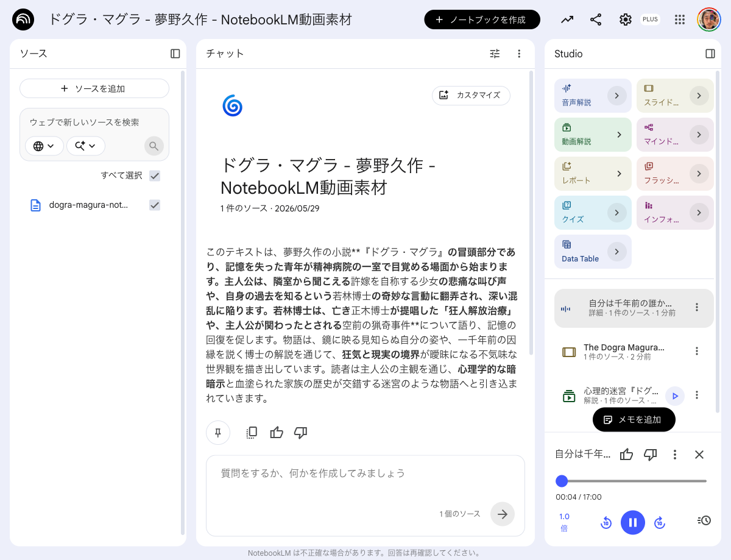Open options for 心理的迷宮 video item
This screenshot has height=560, width=731.
coord(697,395)
